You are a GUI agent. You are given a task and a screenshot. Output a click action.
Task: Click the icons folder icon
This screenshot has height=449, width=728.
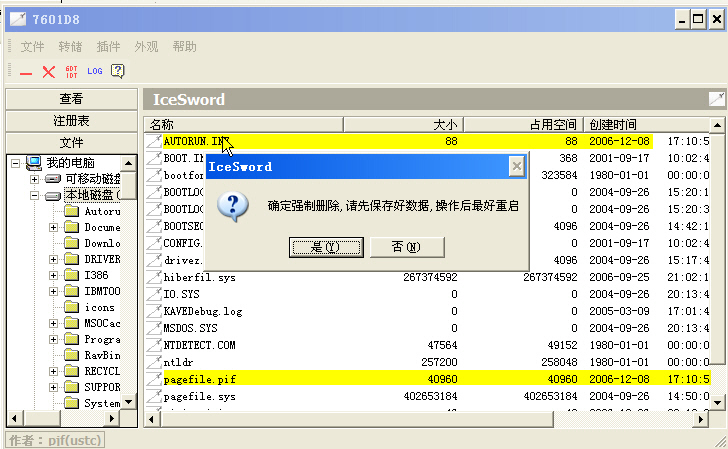(x=71, y=307)
